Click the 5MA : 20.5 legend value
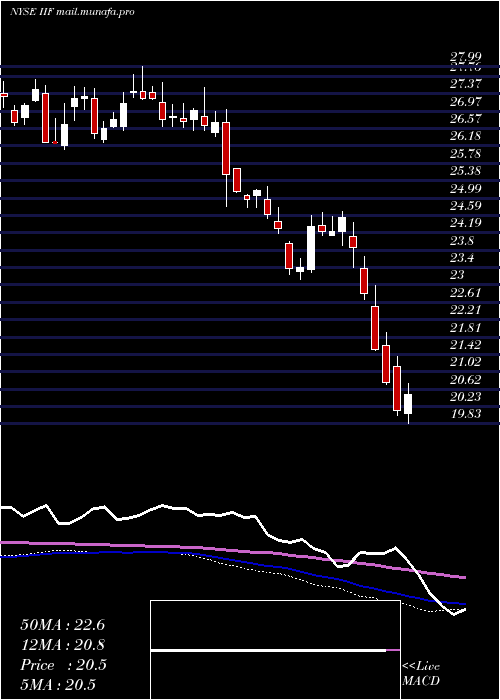This screenshot has height=700, width=500. (x=58, y=684)
